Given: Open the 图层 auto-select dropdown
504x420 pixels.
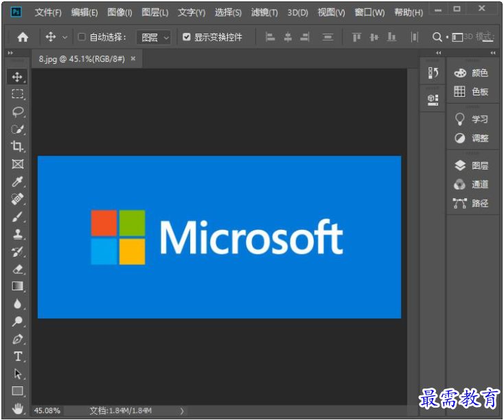Looking at the screenshot, I should point(154,38).
